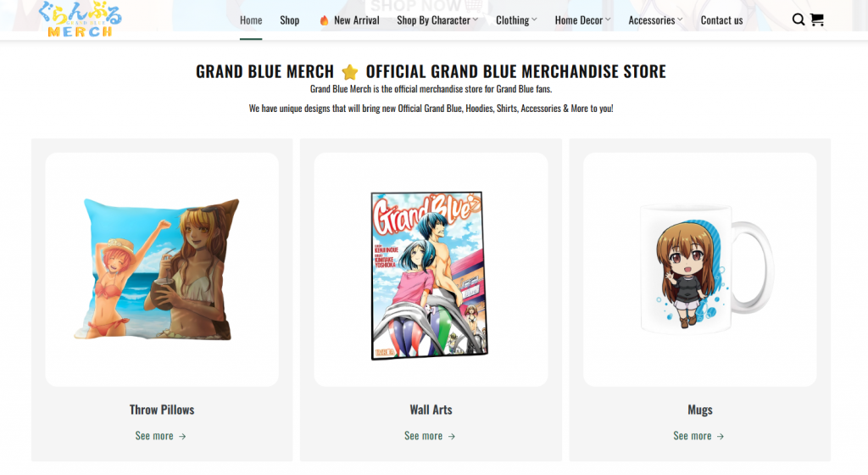
Task: Click See more under Mugs
Action: [693, 436]
